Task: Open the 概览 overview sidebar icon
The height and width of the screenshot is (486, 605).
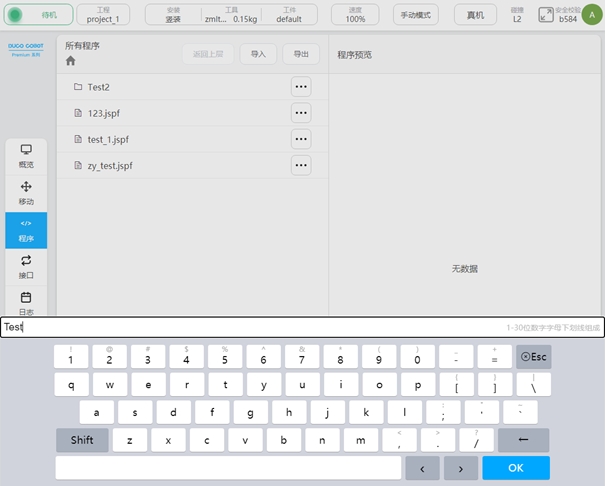Action: pyautogui.click(x=26, y=154)
